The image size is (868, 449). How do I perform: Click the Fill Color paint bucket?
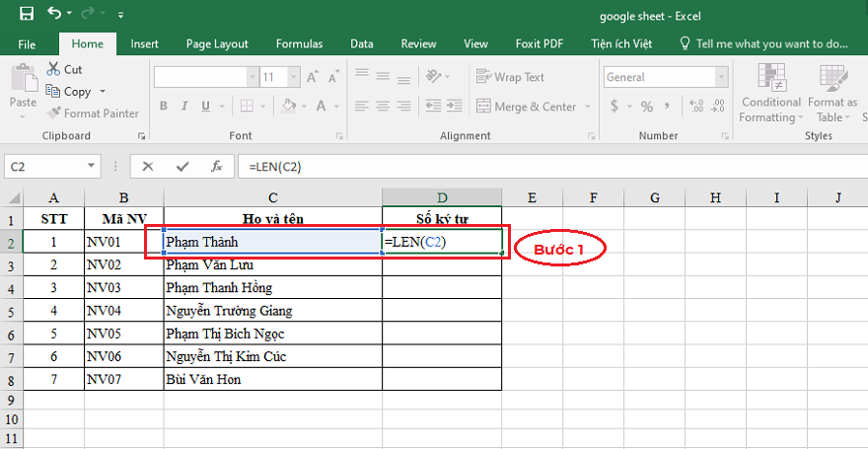click(x=288, y=106)
